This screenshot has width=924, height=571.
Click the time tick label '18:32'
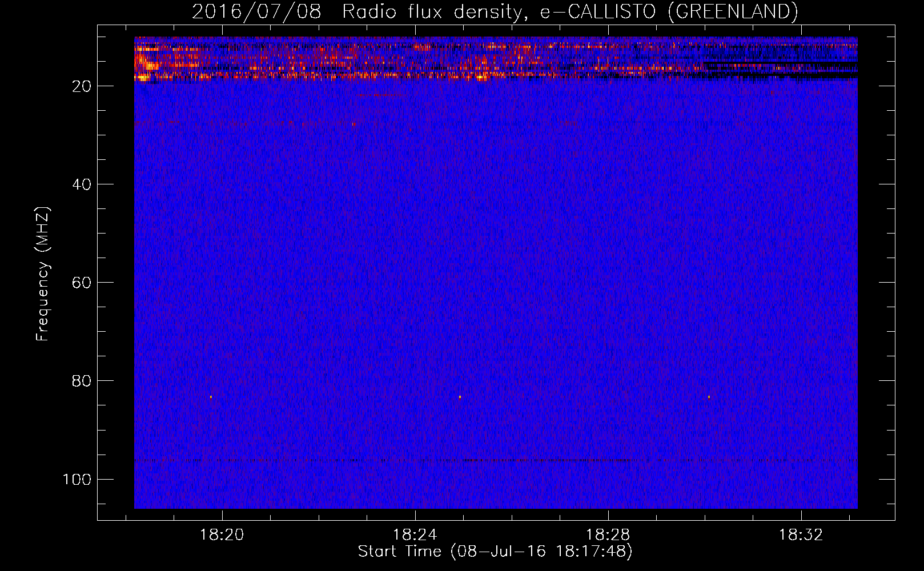pyautogui.click(x=801, y=535)
